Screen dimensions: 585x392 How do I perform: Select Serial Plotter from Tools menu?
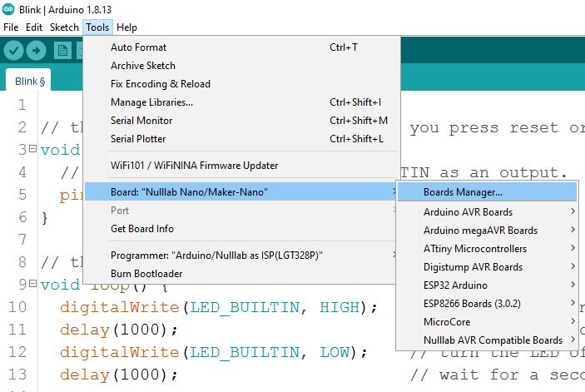click(x=138, y=139)
